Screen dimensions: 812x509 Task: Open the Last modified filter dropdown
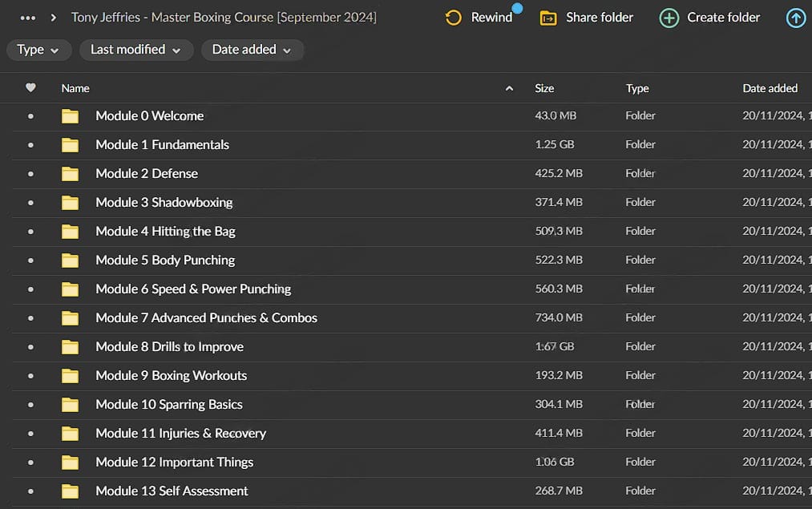coord(135,50)
